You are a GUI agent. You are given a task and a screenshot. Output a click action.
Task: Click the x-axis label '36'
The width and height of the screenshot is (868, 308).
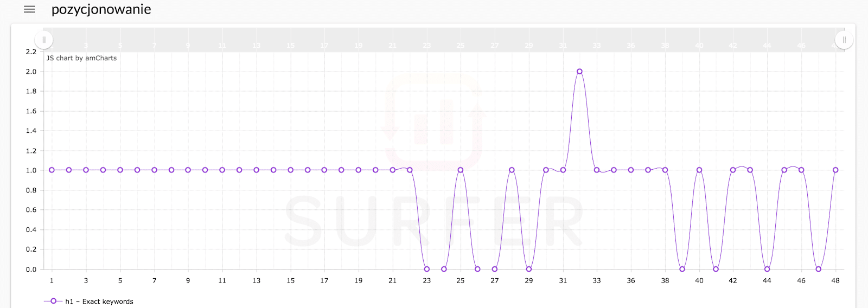coord(631,281)
